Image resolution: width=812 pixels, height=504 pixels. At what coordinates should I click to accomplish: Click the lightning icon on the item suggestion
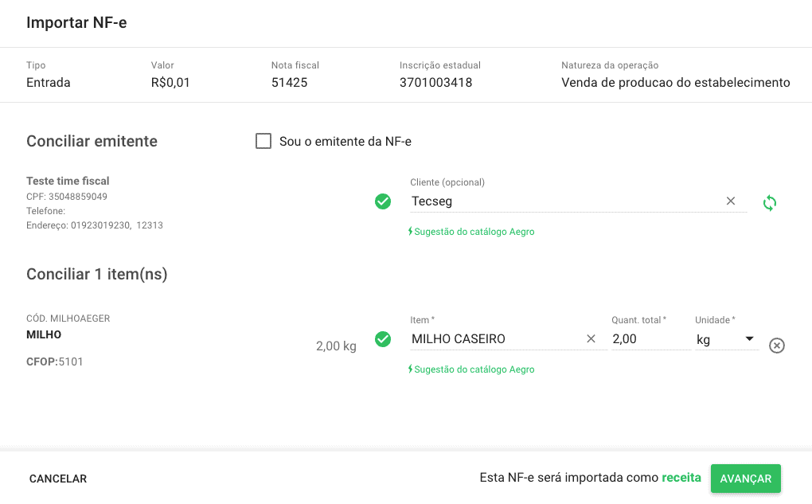(x=412, y=369)
